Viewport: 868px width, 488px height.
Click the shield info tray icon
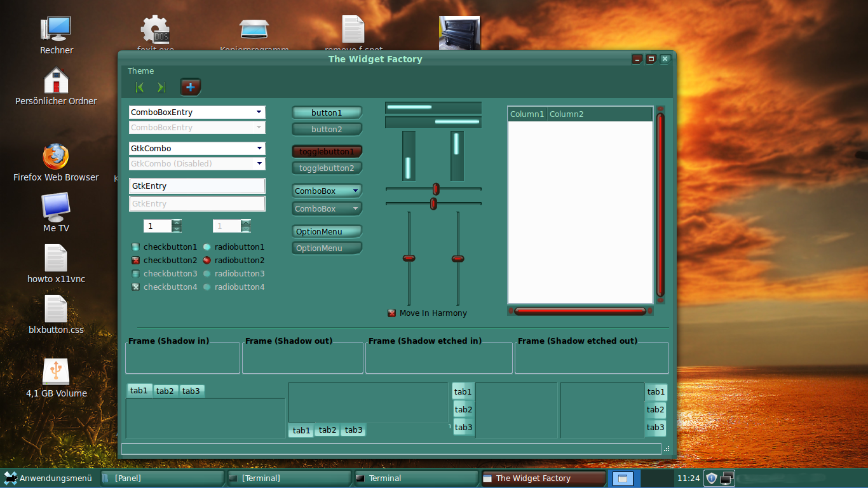coord(712,478)
